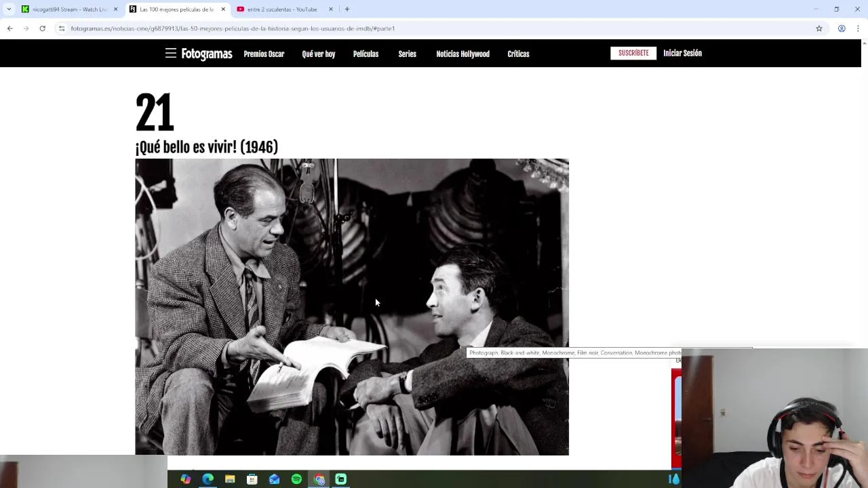Open tab search dropdown arrow

(9, 9)
